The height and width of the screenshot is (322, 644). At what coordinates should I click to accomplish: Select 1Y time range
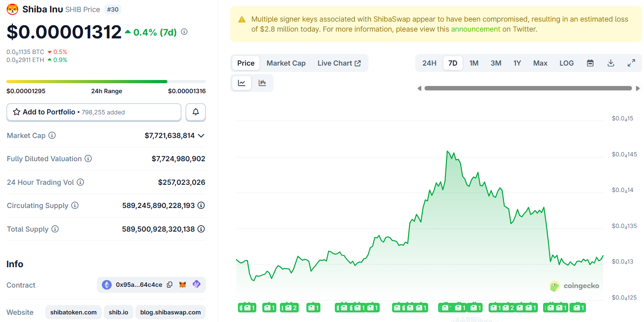point(517,63)
